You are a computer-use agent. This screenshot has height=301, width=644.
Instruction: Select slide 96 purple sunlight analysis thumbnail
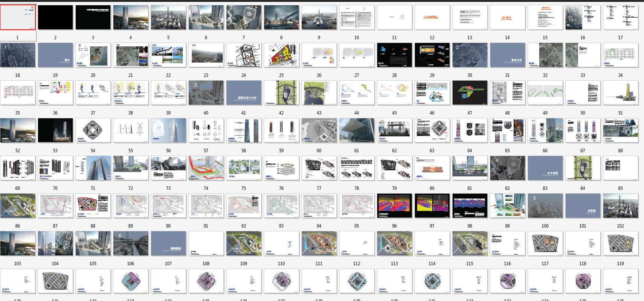coord(395,206)
